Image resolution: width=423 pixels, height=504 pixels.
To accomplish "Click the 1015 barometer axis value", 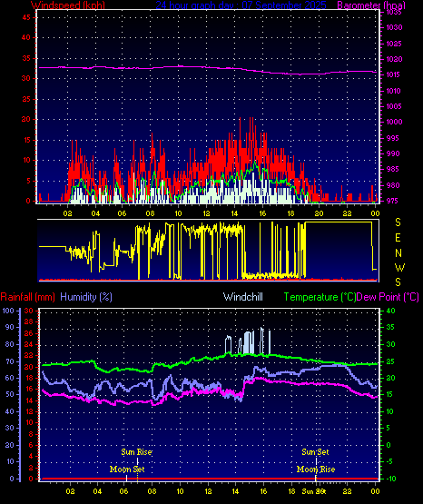I will [x=394, y=74].
